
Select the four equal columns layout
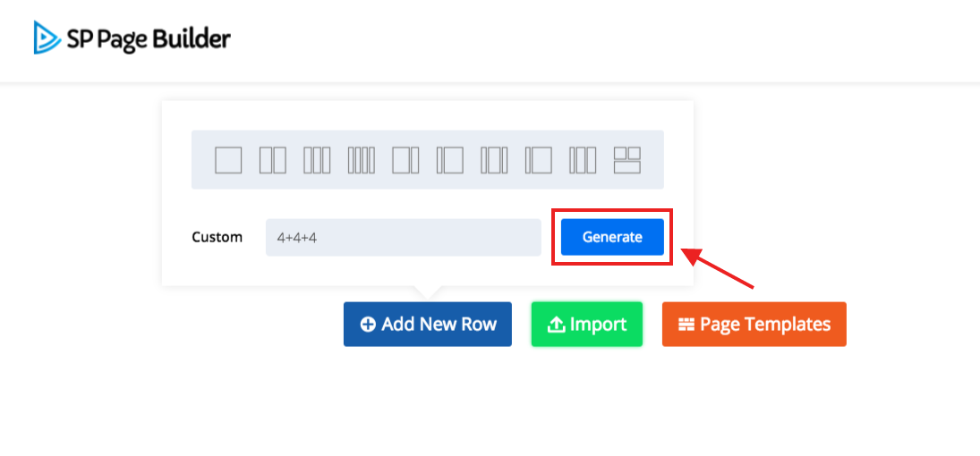(361, 160)
